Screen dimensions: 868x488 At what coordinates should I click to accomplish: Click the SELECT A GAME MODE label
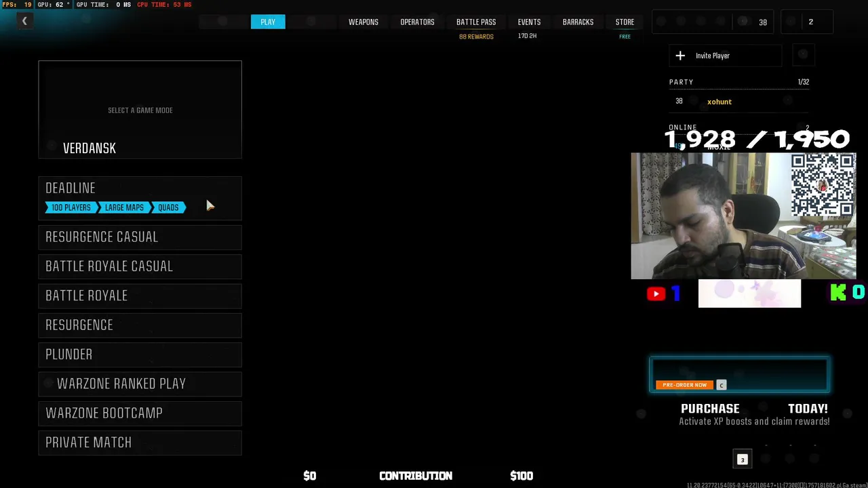140,110
